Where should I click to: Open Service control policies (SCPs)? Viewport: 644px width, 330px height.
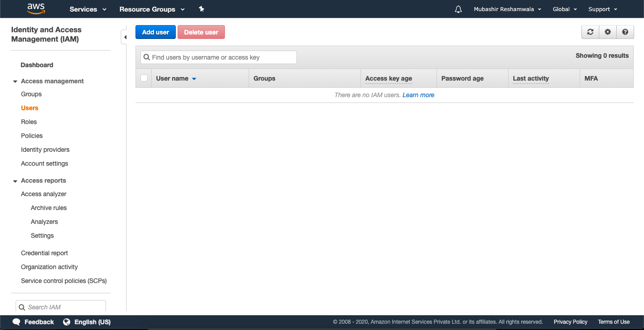pos(64,281)
